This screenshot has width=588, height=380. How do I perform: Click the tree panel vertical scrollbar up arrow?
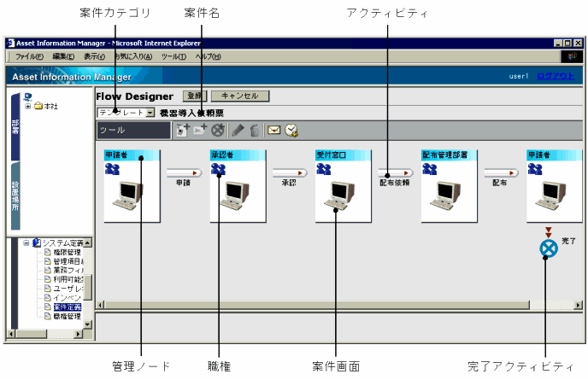coord(88,243)
